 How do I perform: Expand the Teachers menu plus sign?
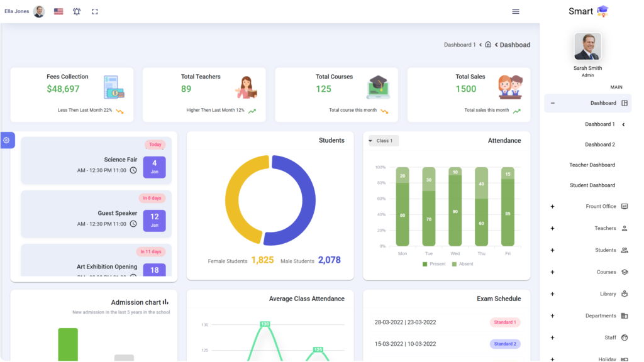point(552,228)
